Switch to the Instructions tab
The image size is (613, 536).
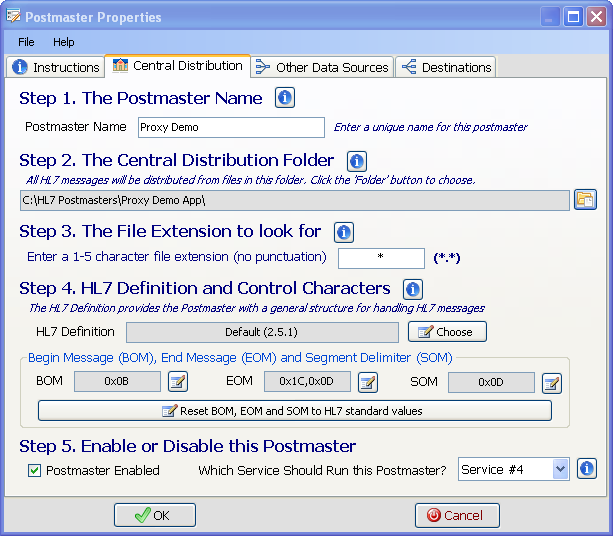(x=56, y=67)
